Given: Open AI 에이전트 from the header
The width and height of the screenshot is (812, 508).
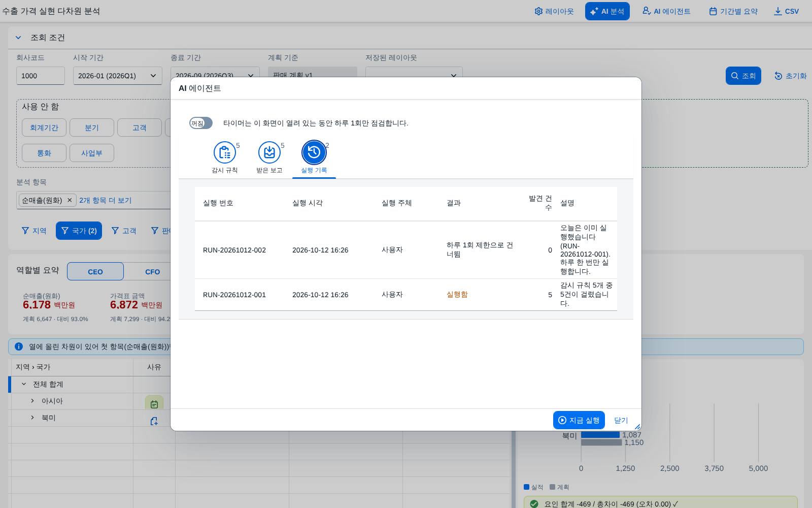Looking at the screenshot, I should tap(666, 11).
